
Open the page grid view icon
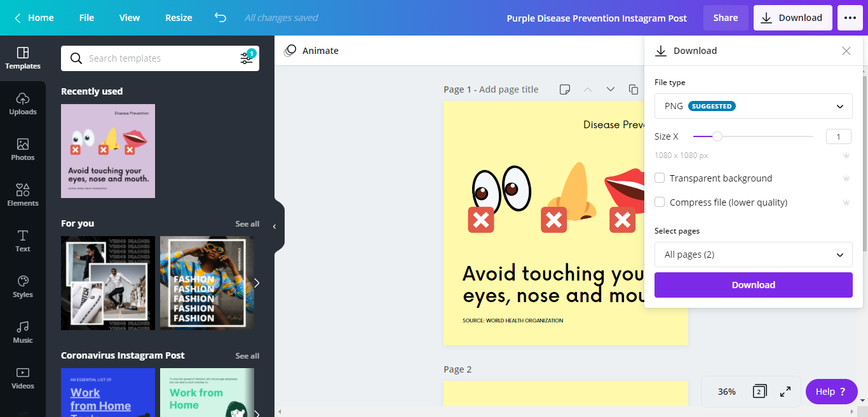(759, 392)
